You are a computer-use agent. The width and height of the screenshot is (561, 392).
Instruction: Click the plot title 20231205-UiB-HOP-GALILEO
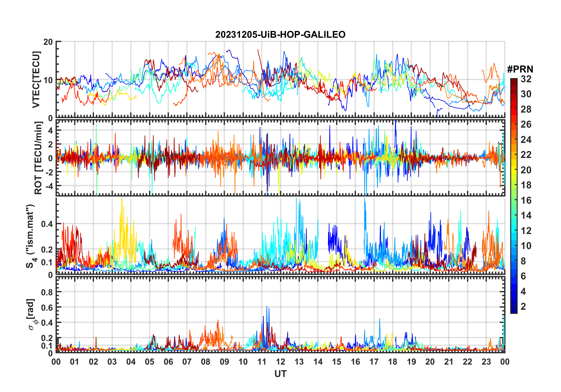tap(280, 34)
